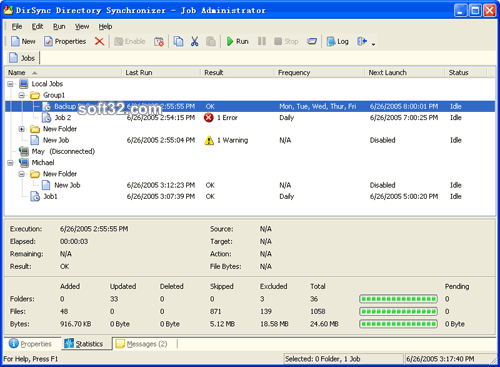Expand the New Folder under Local Jobs
Image resolution: width=500 pixels, height=367 pixels.
pyautogui.click(x=22, y=129)
